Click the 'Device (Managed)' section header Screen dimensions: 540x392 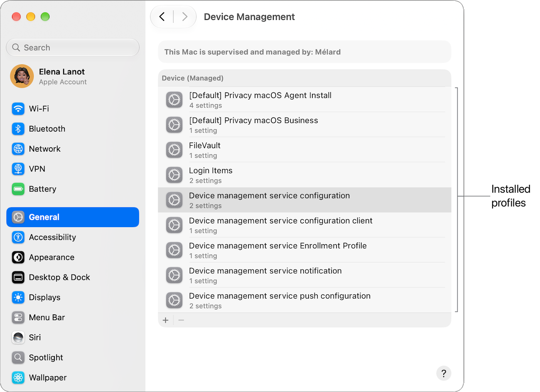point(193,78)
